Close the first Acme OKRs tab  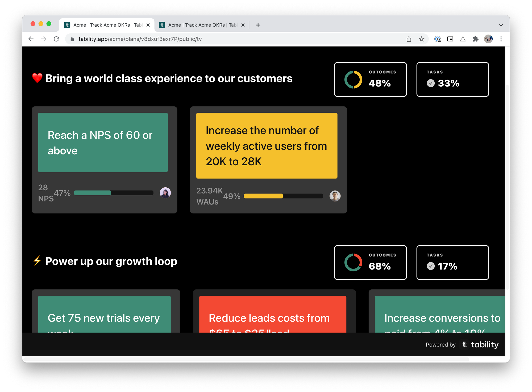click(x=148, y=25)
